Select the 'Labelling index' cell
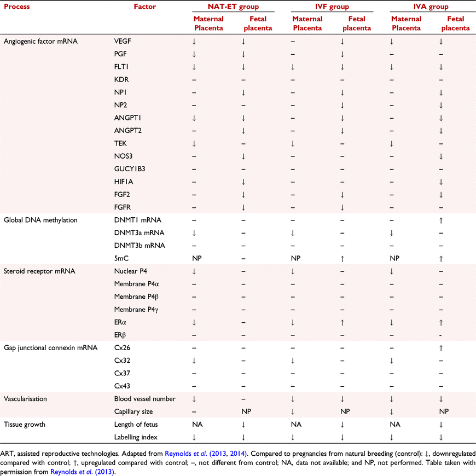Screen dimensions: 476x476 [136, 438]
